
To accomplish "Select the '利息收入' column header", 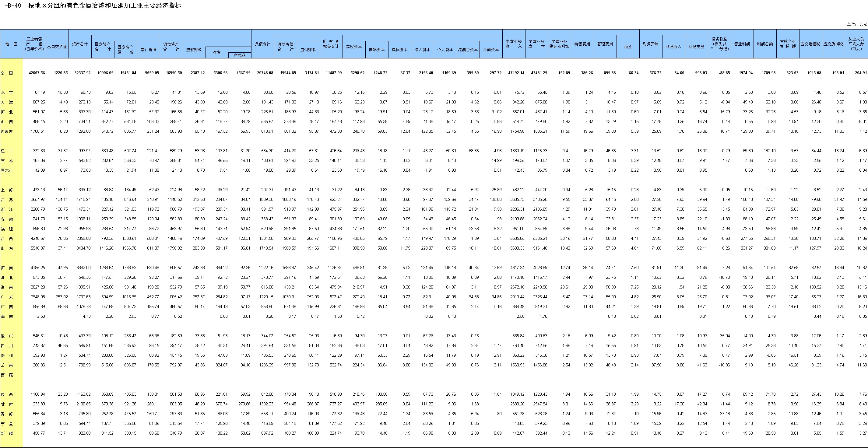I will coord(673,47).
